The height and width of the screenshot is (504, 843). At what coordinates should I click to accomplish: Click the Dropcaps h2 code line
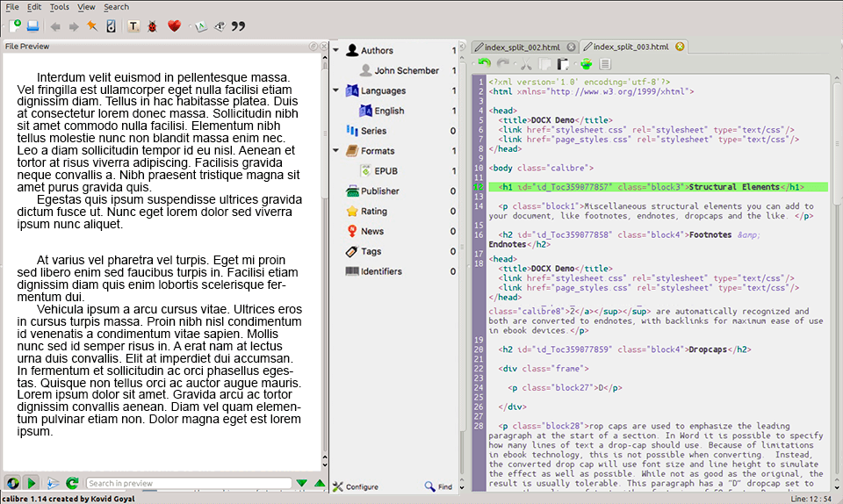(624, 349)
